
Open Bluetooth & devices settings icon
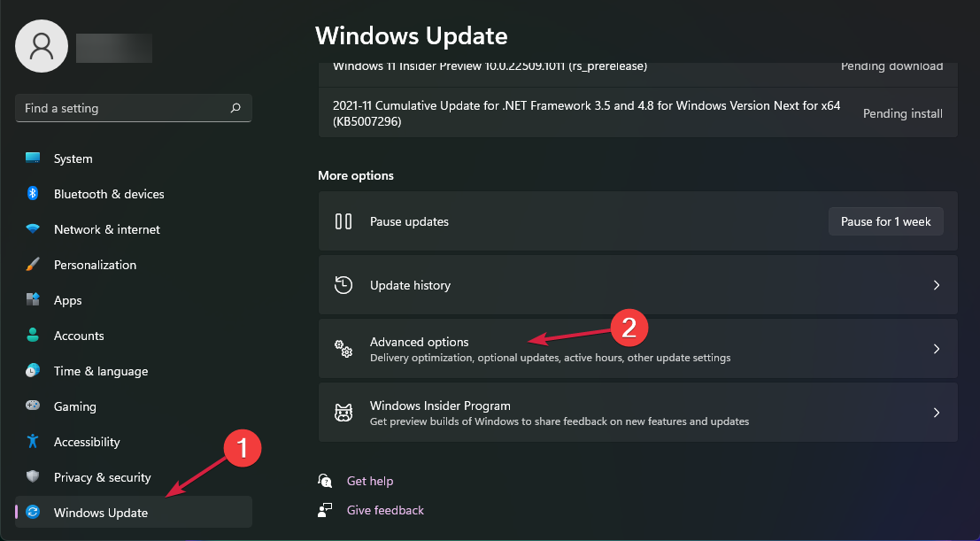point(33,194)
